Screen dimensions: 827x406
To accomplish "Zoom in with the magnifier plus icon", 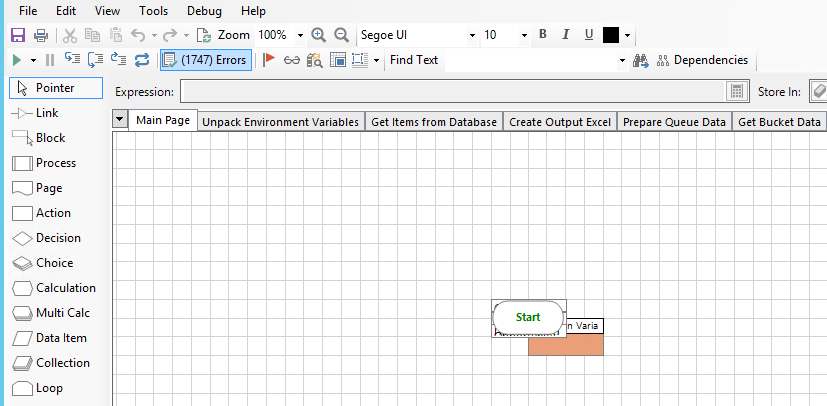I will [319, 35].
